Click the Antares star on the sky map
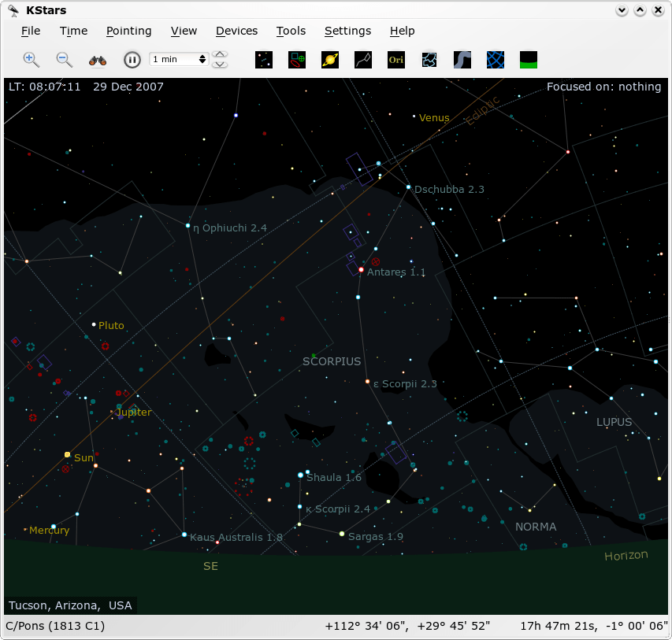 pyautogui.click(x=361, y=270)
